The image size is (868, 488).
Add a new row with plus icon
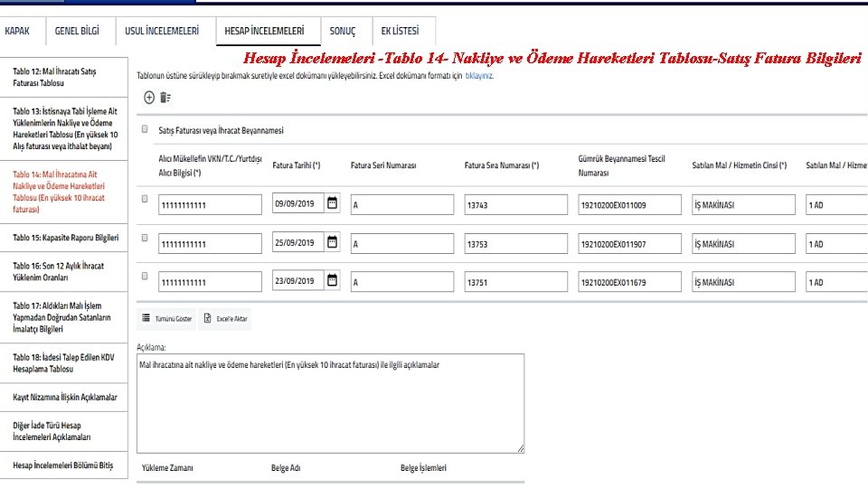coord(149,98)
